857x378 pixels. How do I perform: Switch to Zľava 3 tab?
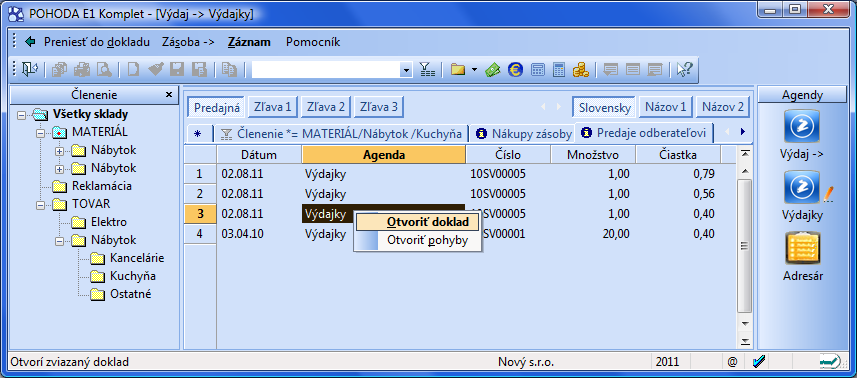(379, 107)
